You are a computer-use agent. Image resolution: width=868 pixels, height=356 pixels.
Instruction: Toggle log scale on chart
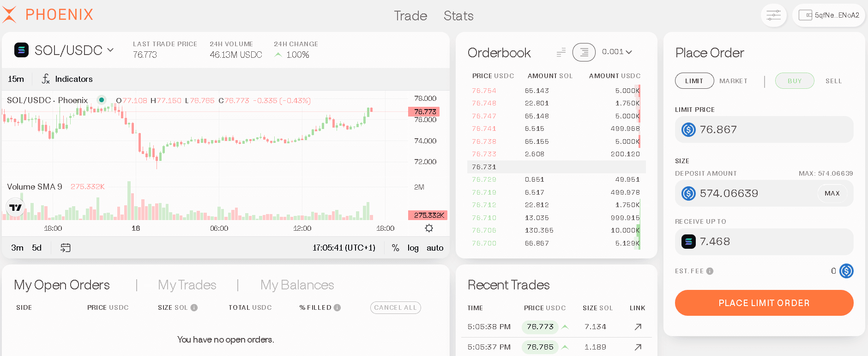[x=413, y=248]
